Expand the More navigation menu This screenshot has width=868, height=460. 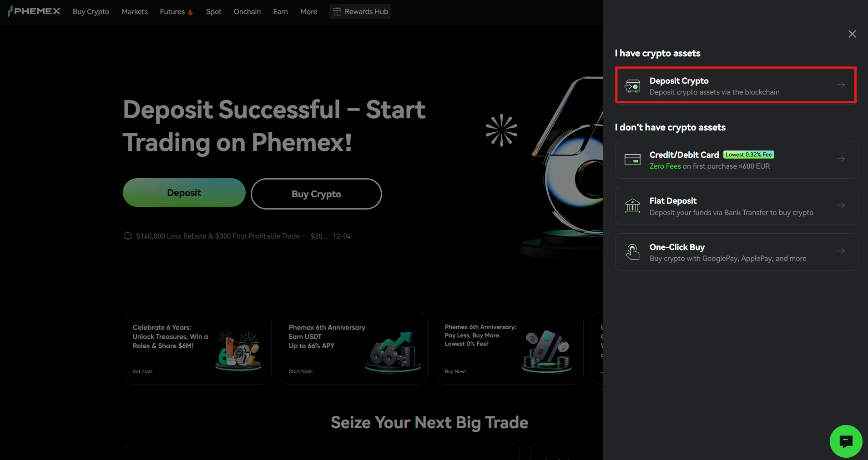pyautogui.click(x=308, y=11)
